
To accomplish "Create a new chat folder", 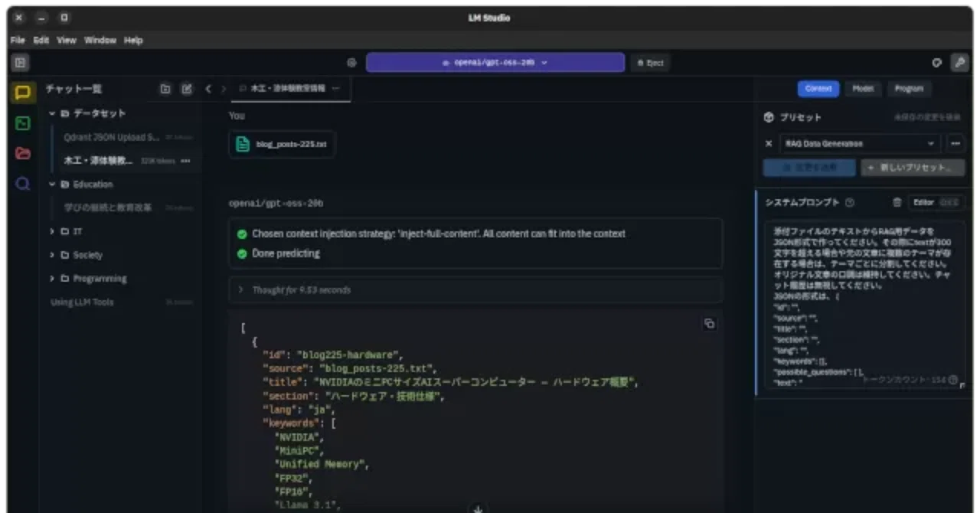I will (x=165, y=89).
